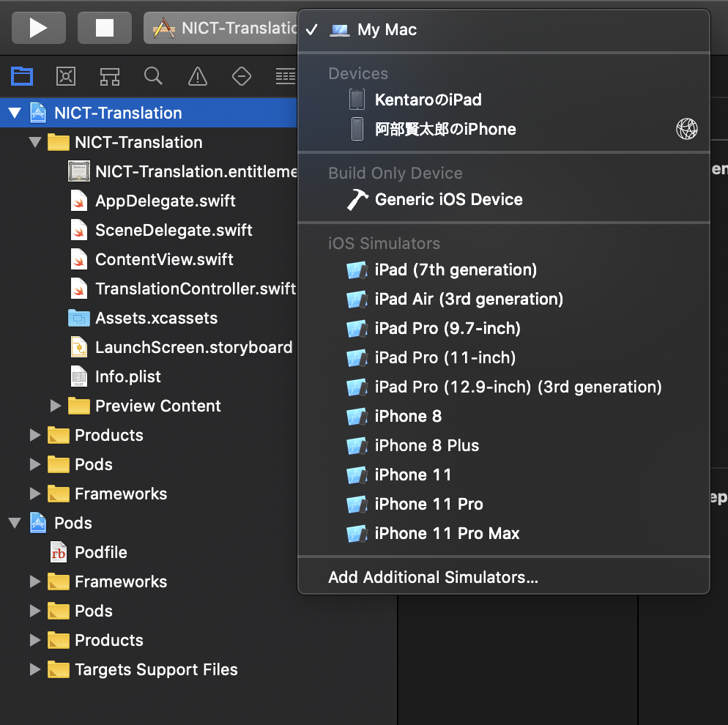
Task: Select 阿部賢太郎のiPhone device
Action: (504, 129)
